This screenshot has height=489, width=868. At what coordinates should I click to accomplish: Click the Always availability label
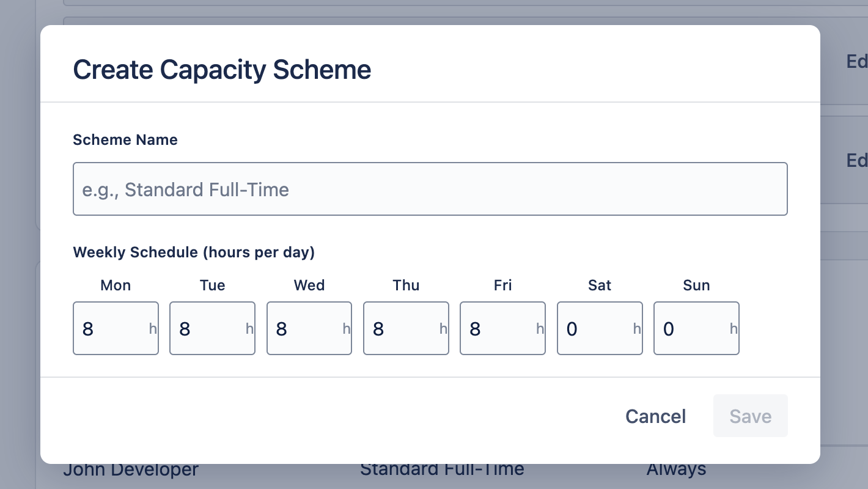pos(676,468)
